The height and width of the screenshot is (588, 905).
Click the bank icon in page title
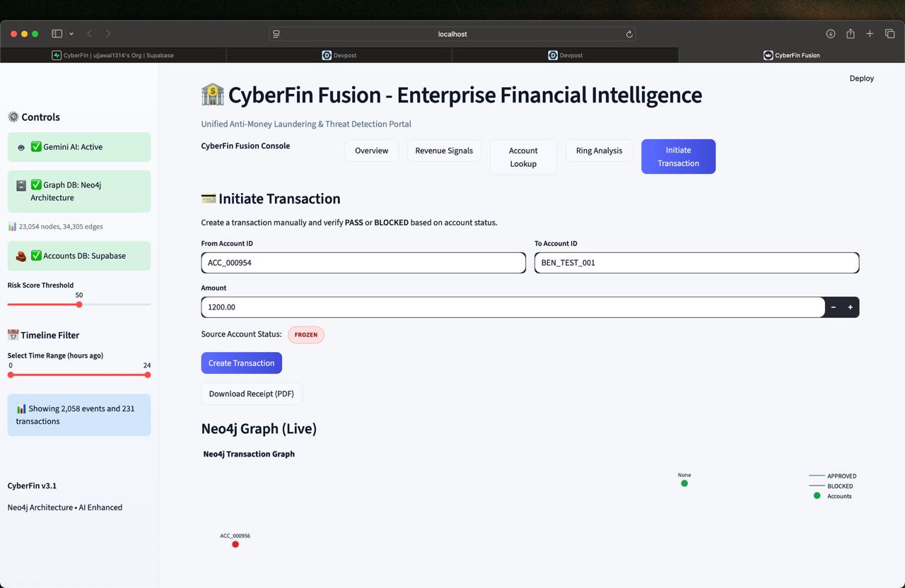click(212, 95)
